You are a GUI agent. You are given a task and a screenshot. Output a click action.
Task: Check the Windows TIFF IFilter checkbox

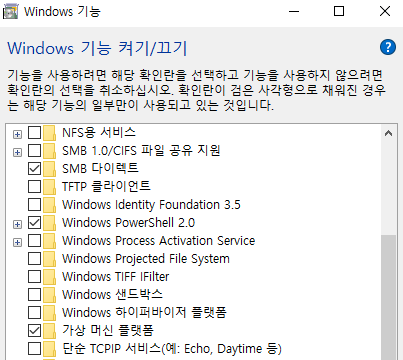point(34,277)
